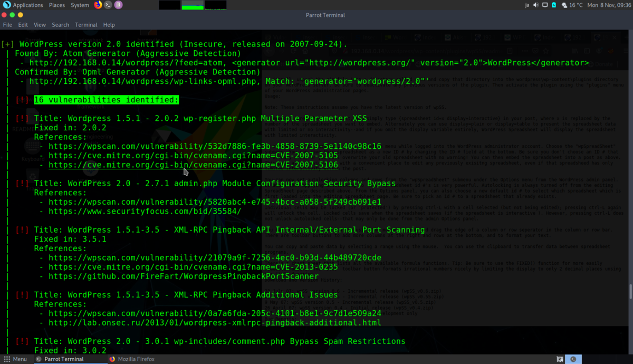This screenshot has width=633, height=364.
Task: Open the purple text editor launcher icon
Action: (x=118, y=5)
